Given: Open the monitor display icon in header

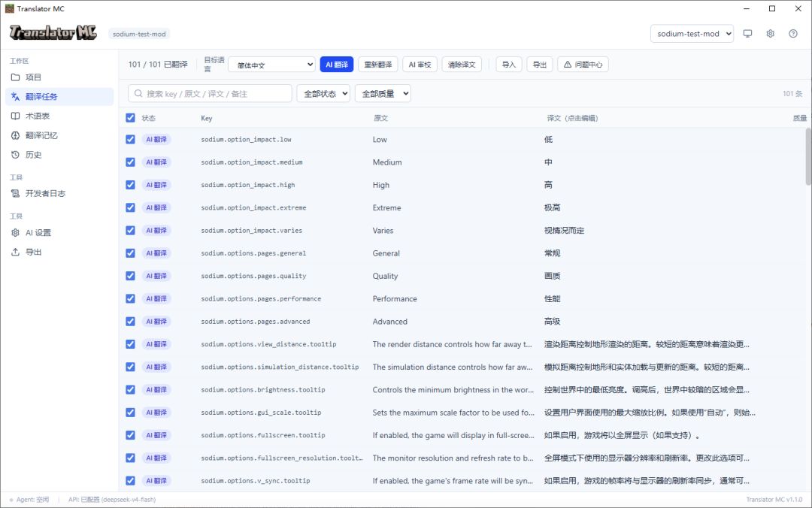Looking at the screenshot, I should (x=747, y=34).
